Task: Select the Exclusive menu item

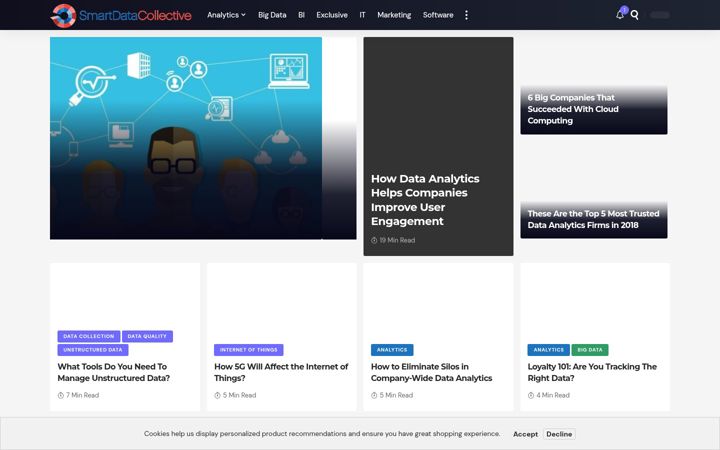Action: coord(332,15)
